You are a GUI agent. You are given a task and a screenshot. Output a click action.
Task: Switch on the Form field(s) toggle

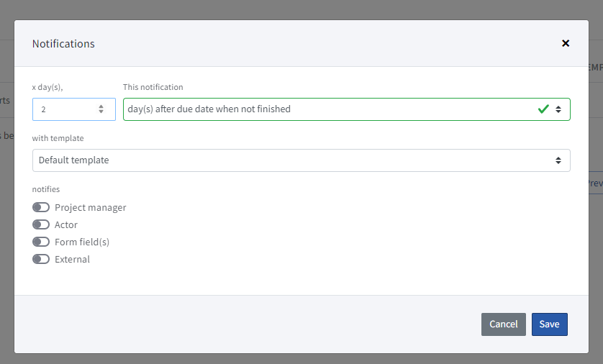pos(41,242)
